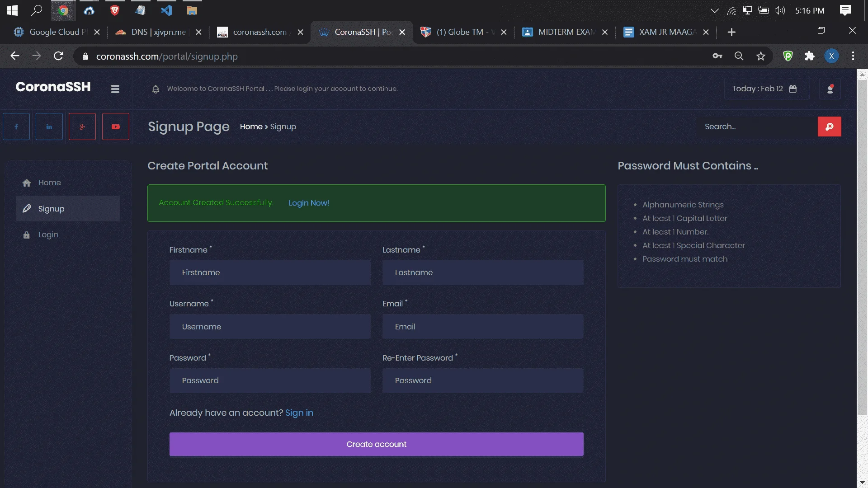This screenshot has height=488, width=868.
Task: Focus the Lastname input field
Action: click(483, 272)
